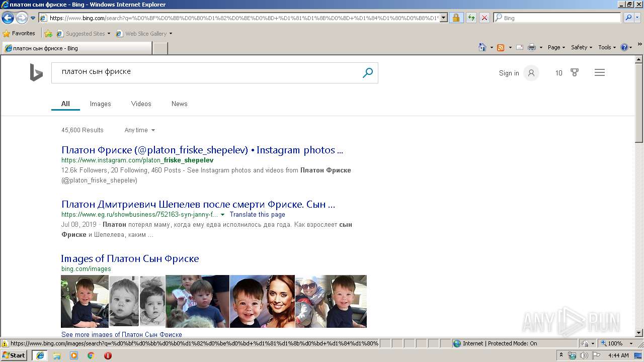
Task: Open Платон Фриске Instagram result link
Action: [x=202, y=150]
